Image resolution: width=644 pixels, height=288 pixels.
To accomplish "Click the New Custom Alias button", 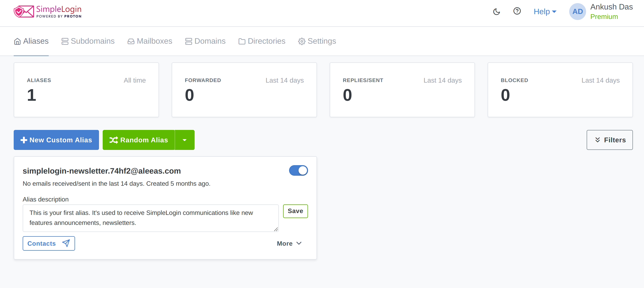I will 56,140.
